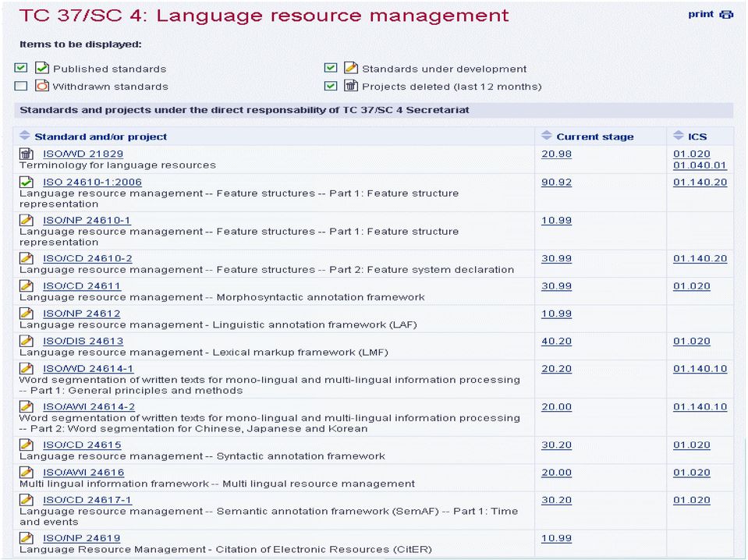Viewport: 748px width, 560px height.
Task: Click the pencil icon beside ISO/NP 24610-1
Action: point(27,220)
